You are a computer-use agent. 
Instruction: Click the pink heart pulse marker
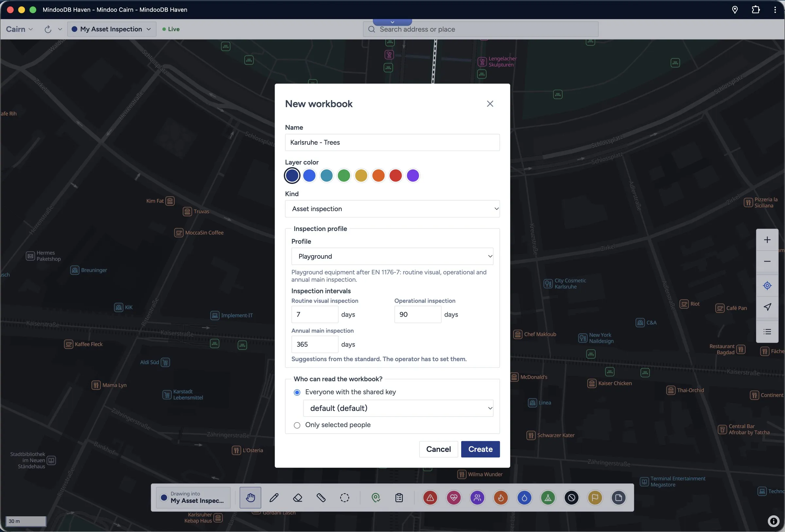coord(454,498)
